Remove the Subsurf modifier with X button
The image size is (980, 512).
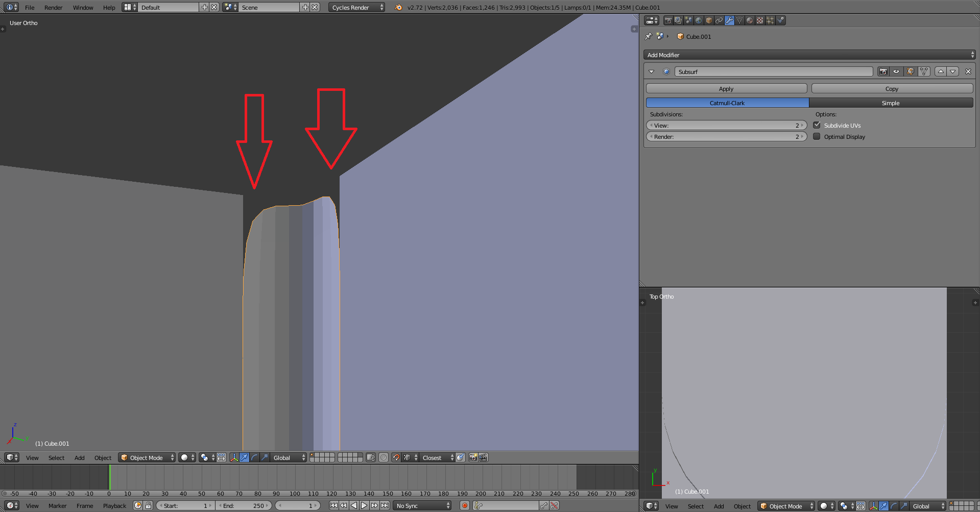tap(968, 71)
